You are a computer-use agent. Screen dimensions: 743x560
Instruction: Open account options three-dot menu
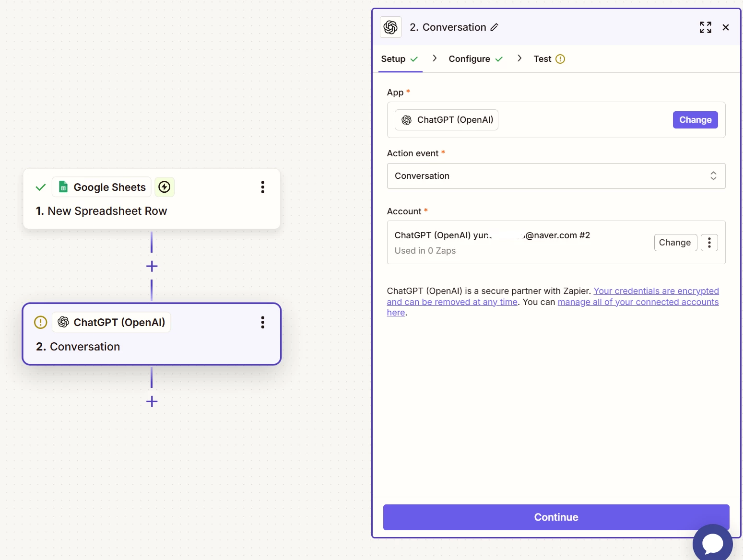(709, 243)
